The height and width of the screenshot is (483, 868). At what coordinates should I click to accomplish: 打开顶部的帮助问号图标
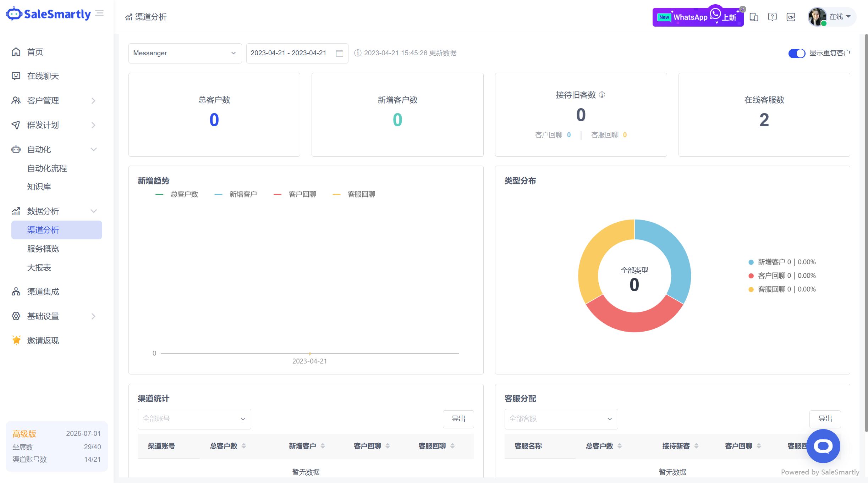tap(773, 17)
